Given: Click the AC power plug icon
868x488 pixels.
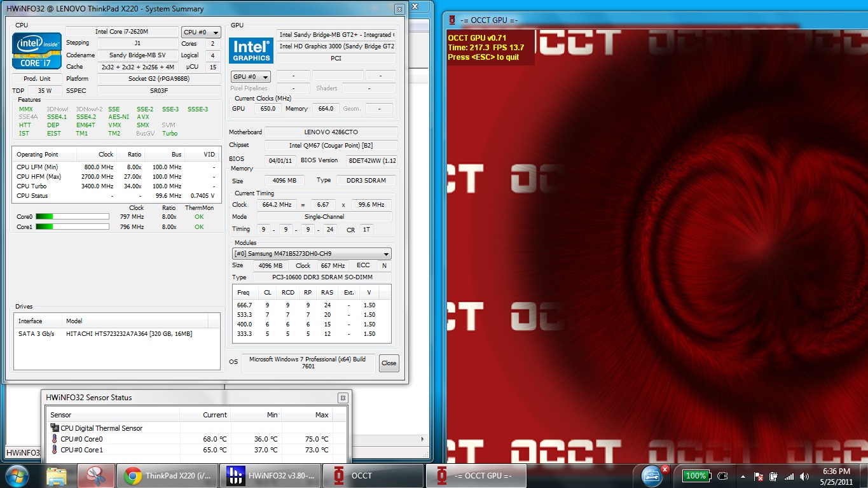Looking at the screenshot, I should click(x=722, y=475).
